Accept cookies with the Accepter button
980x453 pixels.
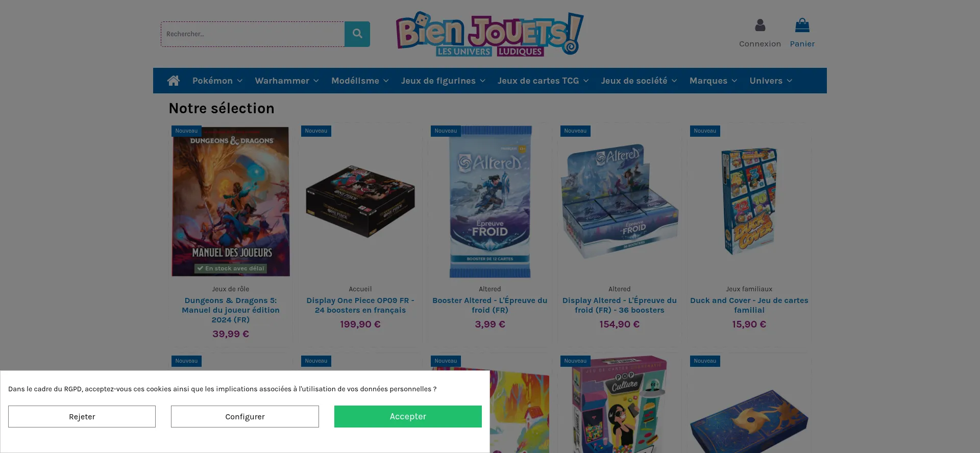tap(408, 417)
